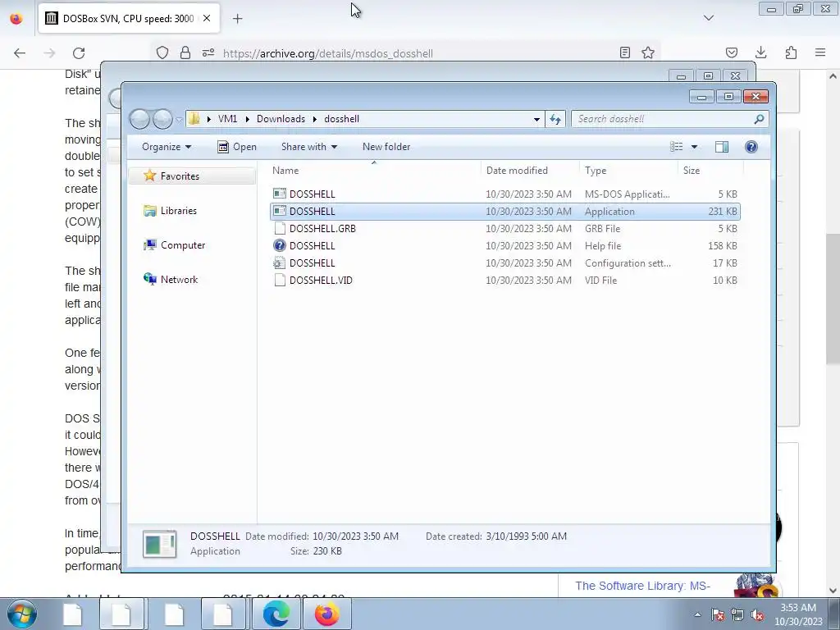The height and width of the screenshot is (630, 840).
Task: Click the Explorer forward button
Action: coord(162,119)
